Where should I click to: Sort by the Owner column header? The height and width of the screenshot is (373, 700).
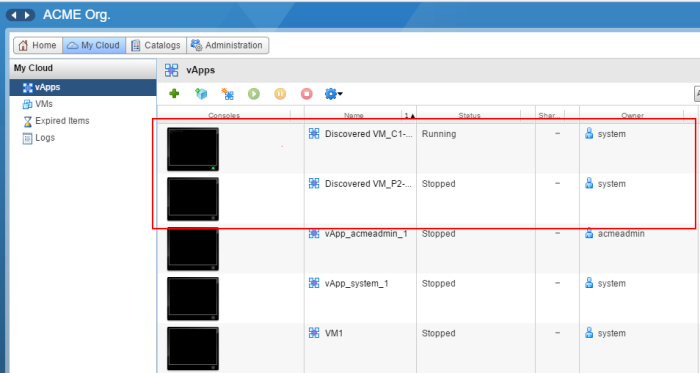pyautogui.click(x=632, y=115)
